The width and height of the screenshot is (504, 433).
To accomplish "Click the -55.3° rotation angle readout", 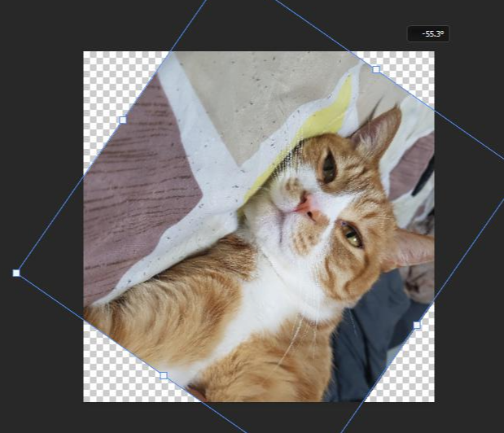I will click(428, 33).
